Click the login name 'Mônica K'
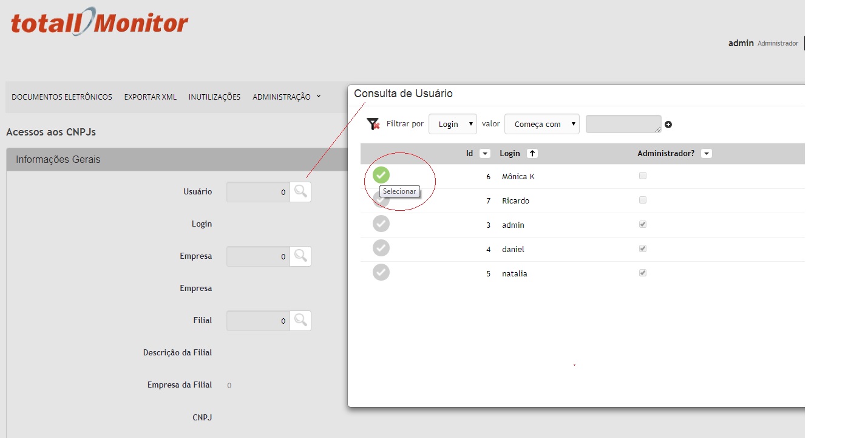Viewport: 868px width, 438px height. pyautogui.click(x=518, y=177)
